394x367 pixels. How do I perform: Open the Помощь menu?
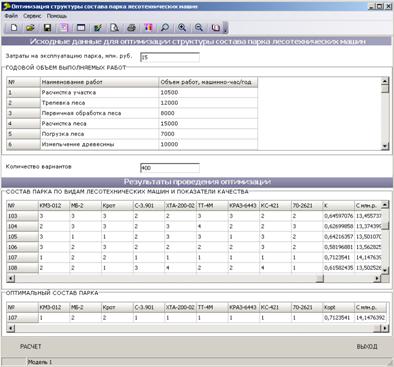(x=57, y=16)
